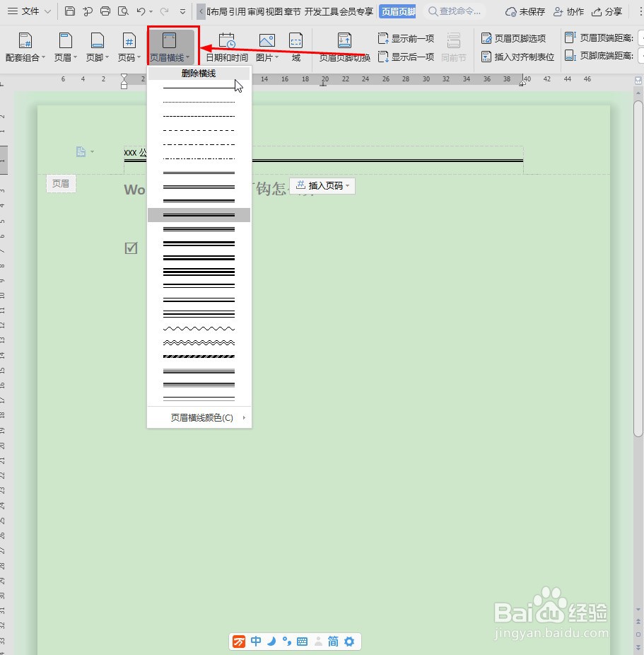This screenshot has width=644, height=655.
Task: Open the more options vertical dots menu
Action: tap(640, 11)
